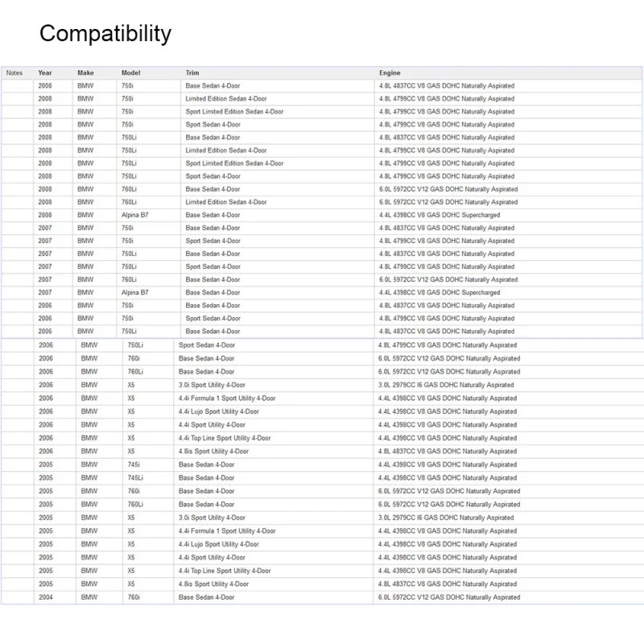The image size is (644, 644).
Task: Click 'Sport Sedan 4-Door' trim in 2006 750Li row
Action: pos(207,345)
